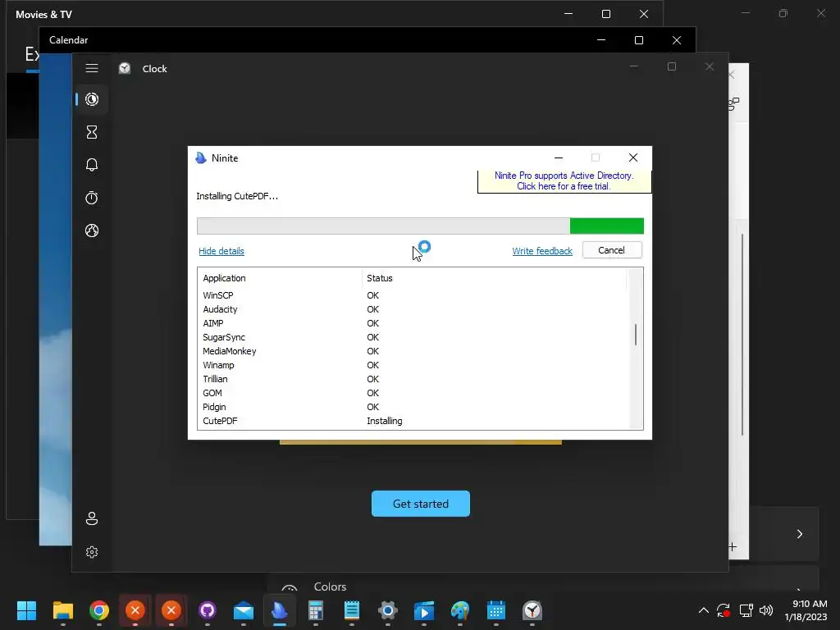The image size is (840, 630).
Task: Maximize the Calendar window
Action: tap(638, 40)
